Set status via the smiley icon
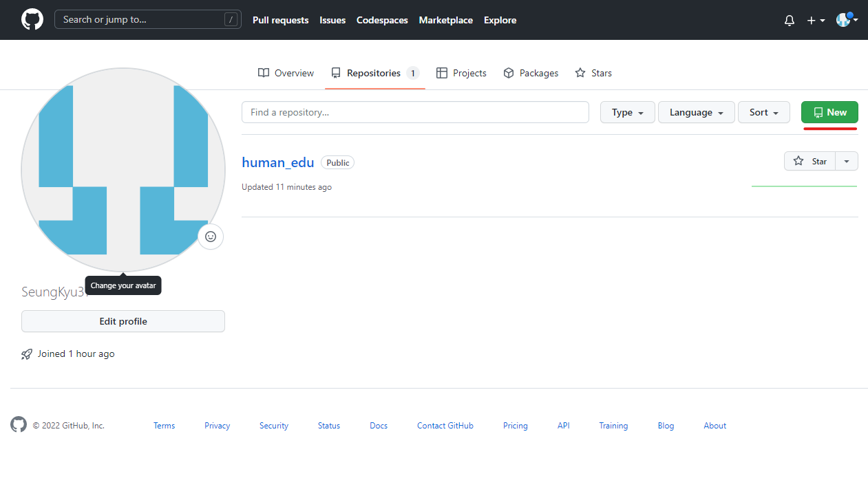 pyautogui.click(x=211, y=237)
